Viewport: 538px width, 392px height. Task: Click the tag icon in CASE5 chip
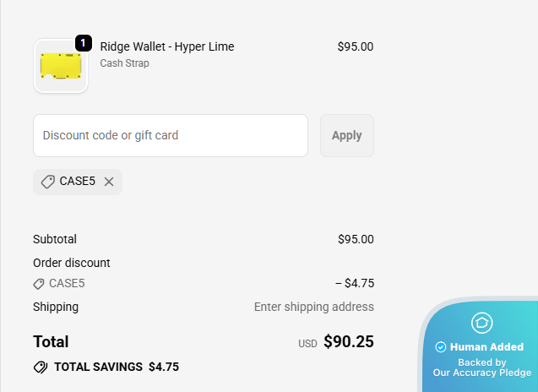[x=48, y=182]
